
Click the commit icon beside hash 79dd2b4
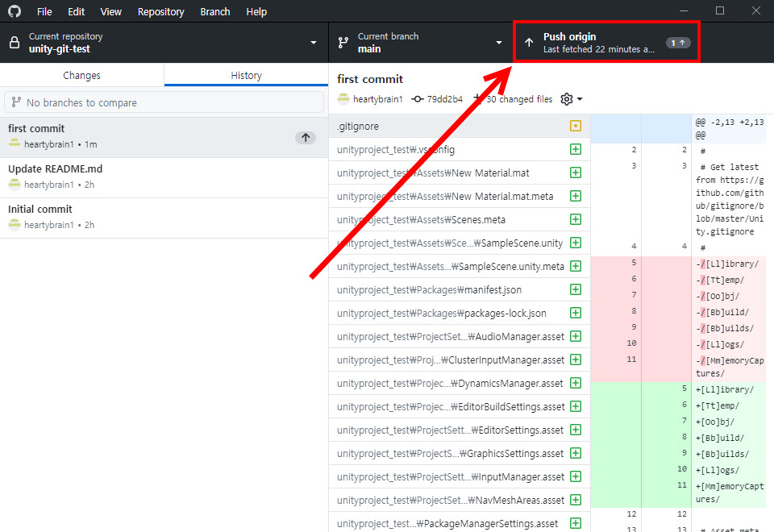[x=418, y=99]
